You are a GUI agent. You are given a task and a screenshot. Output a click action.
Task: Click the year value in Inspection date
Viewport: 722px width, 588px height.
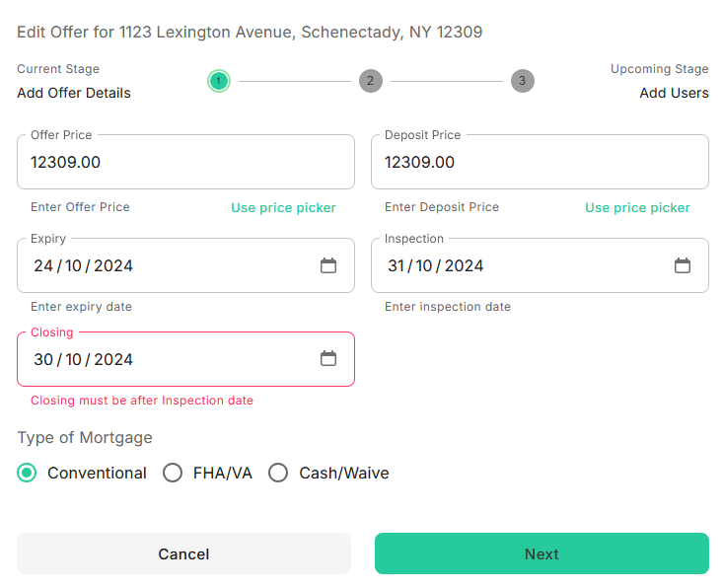[464, 266]
